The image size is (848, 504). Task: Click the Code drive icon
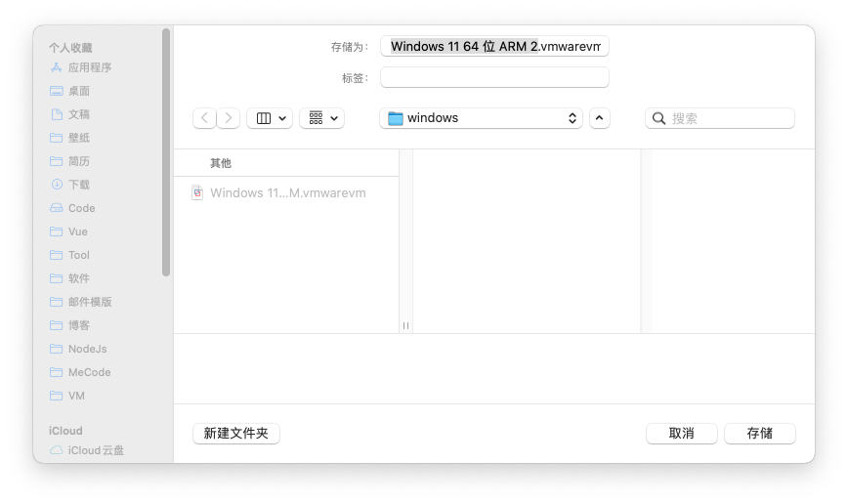tap(57, 208)
